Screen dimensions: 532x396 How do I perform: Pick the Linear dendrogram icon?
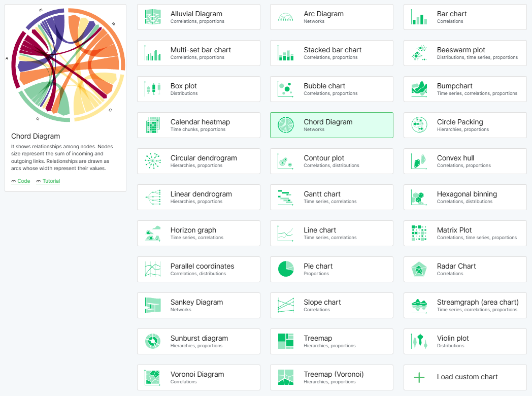(x=153, y=197)
